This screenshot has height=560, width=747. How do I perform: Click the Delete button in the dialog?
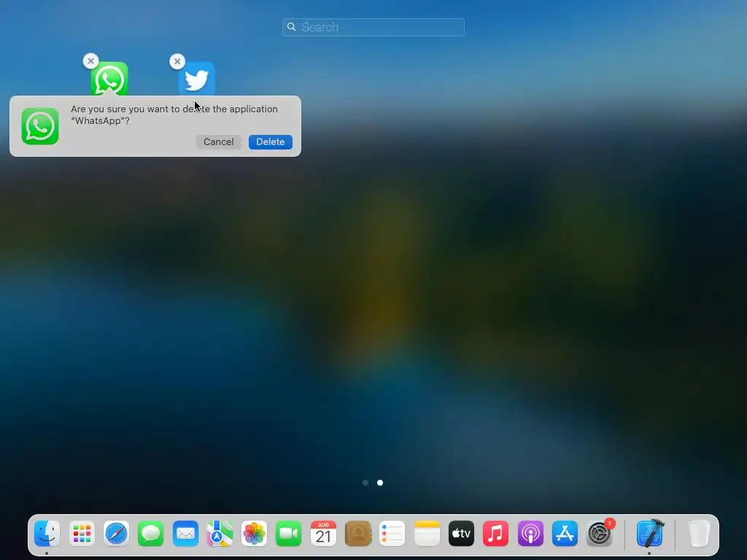[x=270, y=142]
